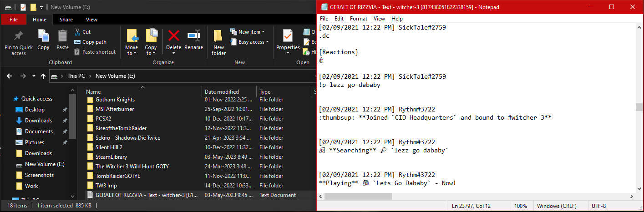Click the Sekiro folder icon
The height and width of the screenshot is (212, 644).
coord(90,138)
